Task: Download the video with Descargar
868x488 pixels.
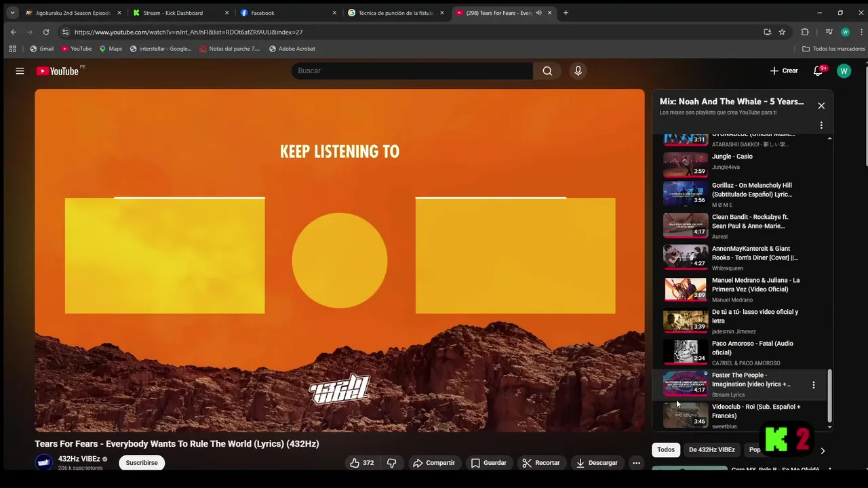Action: [597, 463]
